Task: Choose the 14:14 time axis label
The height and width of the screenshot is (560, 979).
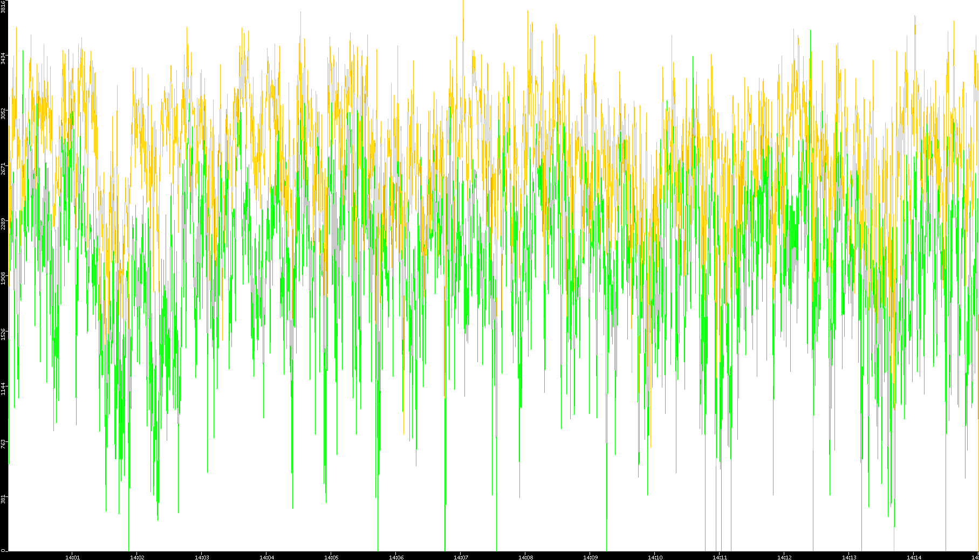Action: [914, 557]
